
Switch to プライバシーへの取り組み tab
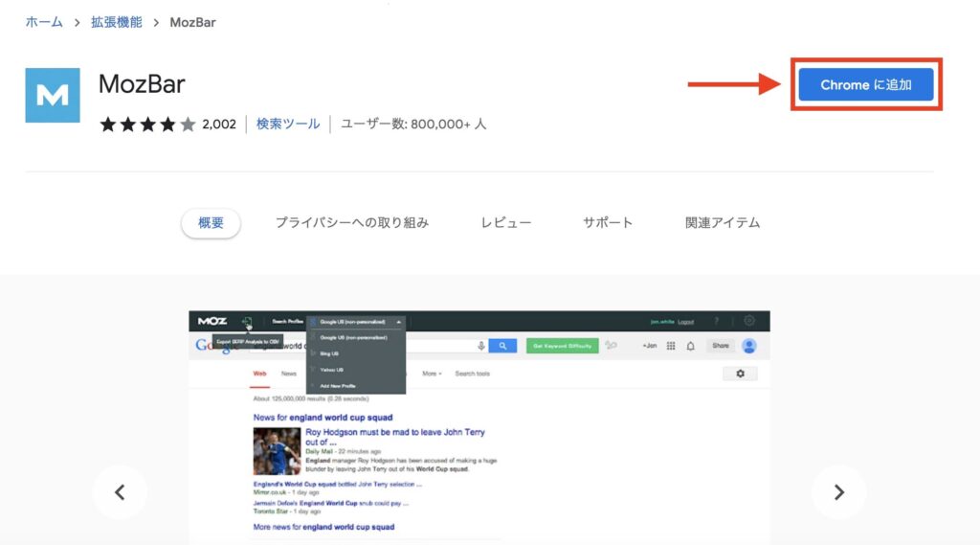(x=352, y=223)
